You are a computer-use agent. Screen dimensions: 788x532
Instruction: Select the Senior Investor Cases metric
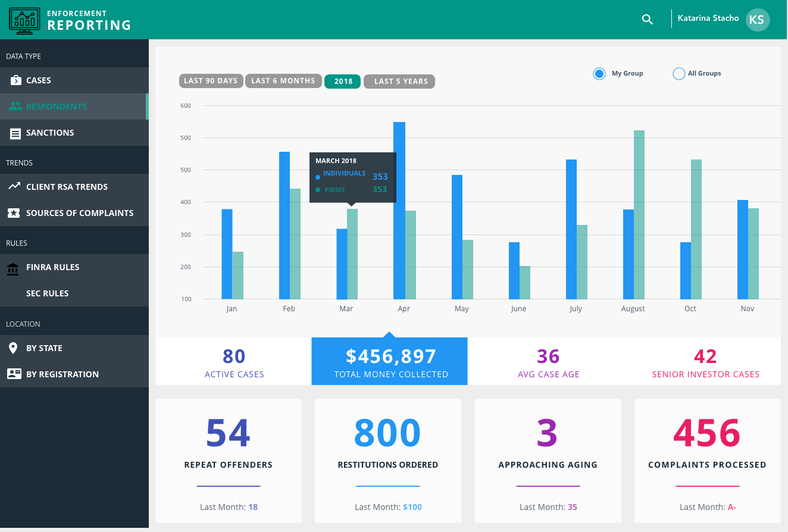tap(705, 362)
